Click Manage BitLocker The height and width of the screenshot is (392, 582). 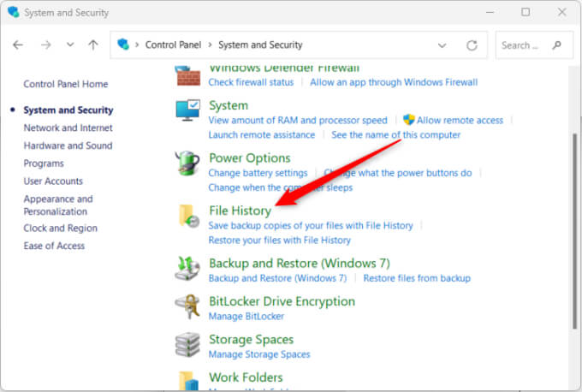tap(246, 317)
